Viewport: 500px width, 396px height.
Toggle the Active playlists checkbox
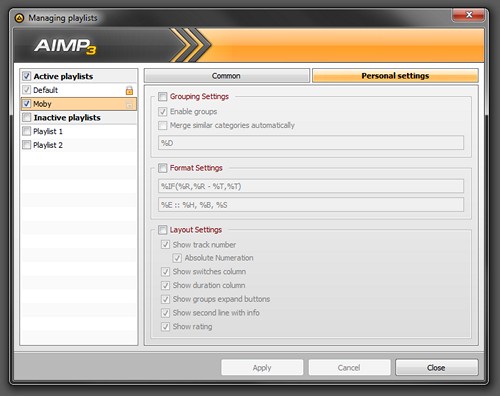click(27, 76)
